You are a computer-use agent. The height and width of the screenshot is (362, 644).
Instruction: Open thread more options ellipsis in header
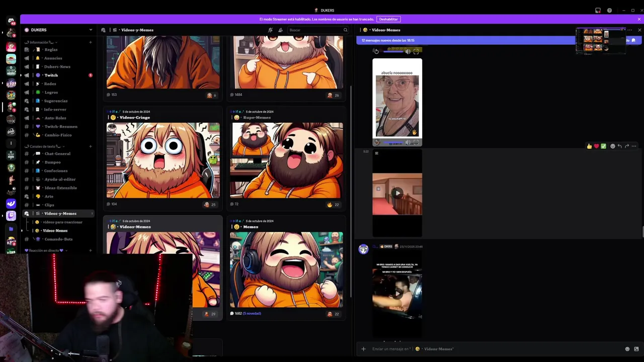click(629, 30)
